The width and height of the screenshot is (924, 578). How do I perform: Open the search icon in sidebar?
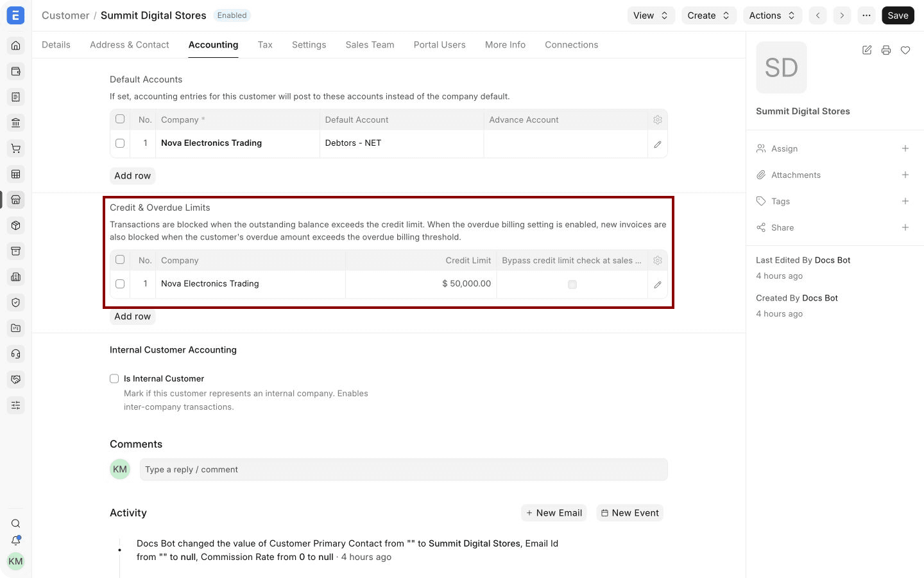pyautogui.click(x=16, y=523)
